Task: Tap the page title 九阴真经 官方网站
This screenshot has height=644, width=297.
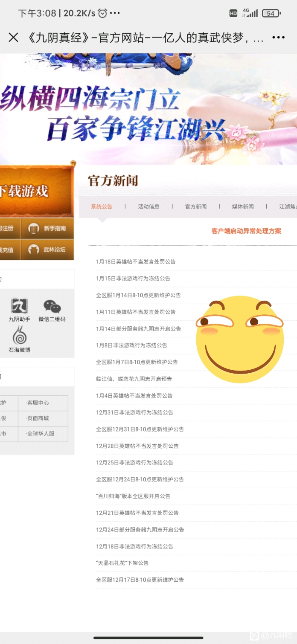Action: click(145, 38)
